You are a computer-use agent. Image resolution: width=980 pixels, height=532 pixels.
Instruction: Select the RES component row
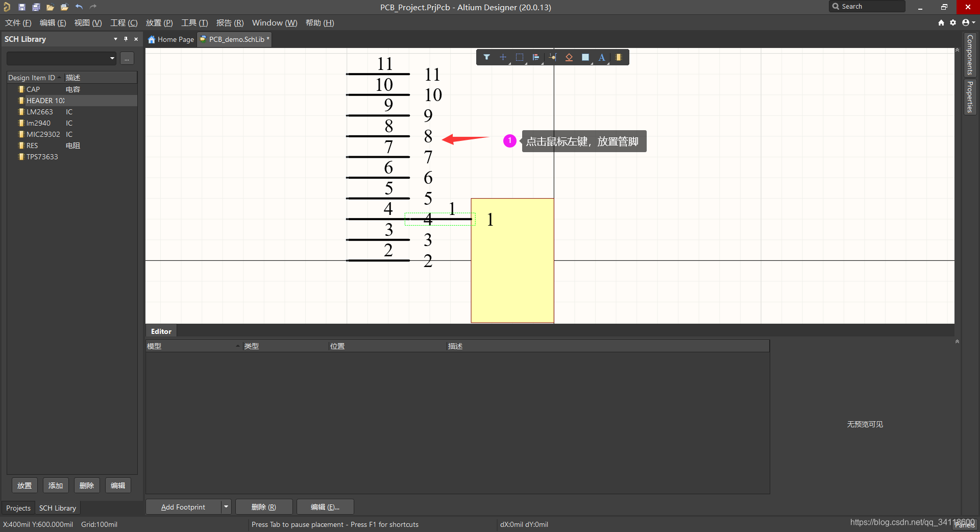(x=72, y=146)
